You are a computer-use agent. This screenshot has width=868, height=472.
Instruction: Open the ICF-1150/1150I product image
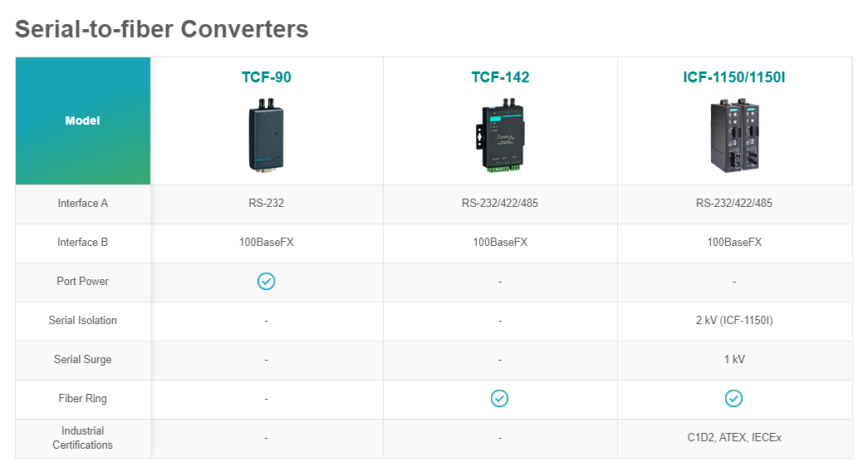pyautogui.click(x=734, y=135)
